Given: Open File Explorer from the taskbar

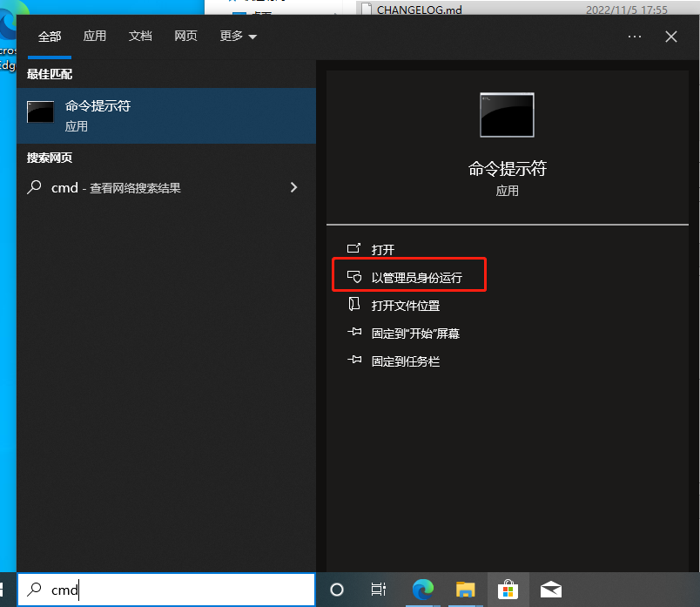Looking at the screenshot, I should [465, 590].
